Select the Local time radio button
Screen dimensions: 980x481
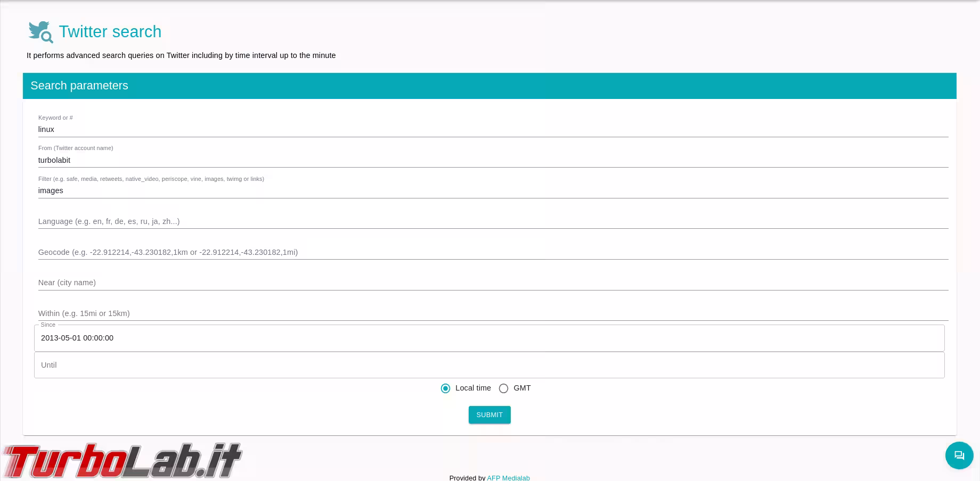[445, 388]
